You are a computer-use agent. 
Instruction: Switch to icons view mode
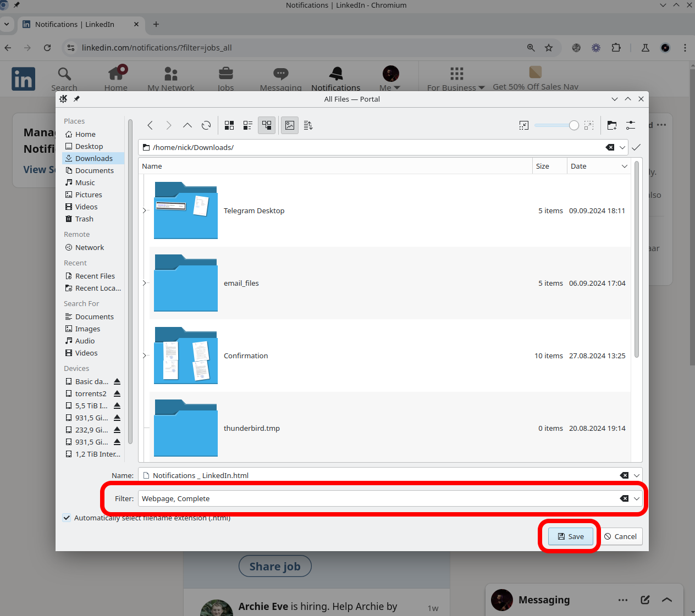click(229, 125)
